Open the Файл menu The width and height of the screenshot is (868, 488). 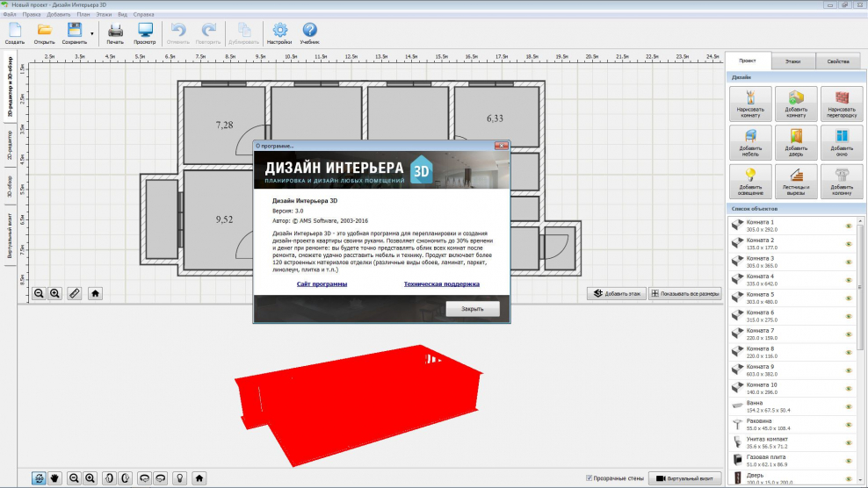point(10,14)
